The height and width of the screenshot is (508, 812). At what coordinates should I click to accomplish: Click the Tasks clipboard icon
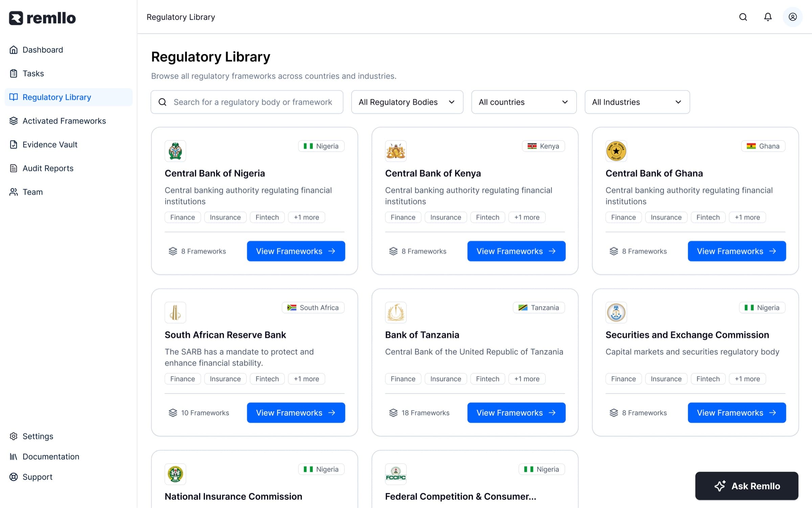tap(14, 73)
